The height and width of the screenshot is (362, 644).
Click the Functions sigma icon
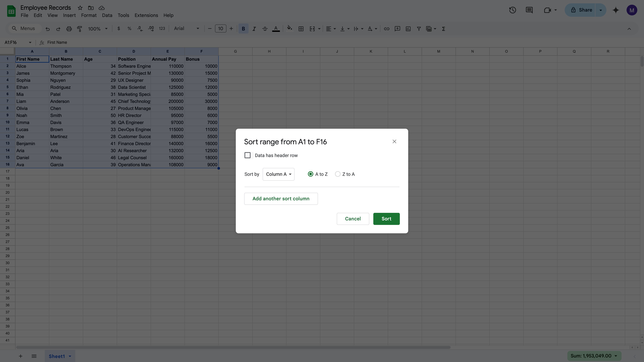[443, 29]
